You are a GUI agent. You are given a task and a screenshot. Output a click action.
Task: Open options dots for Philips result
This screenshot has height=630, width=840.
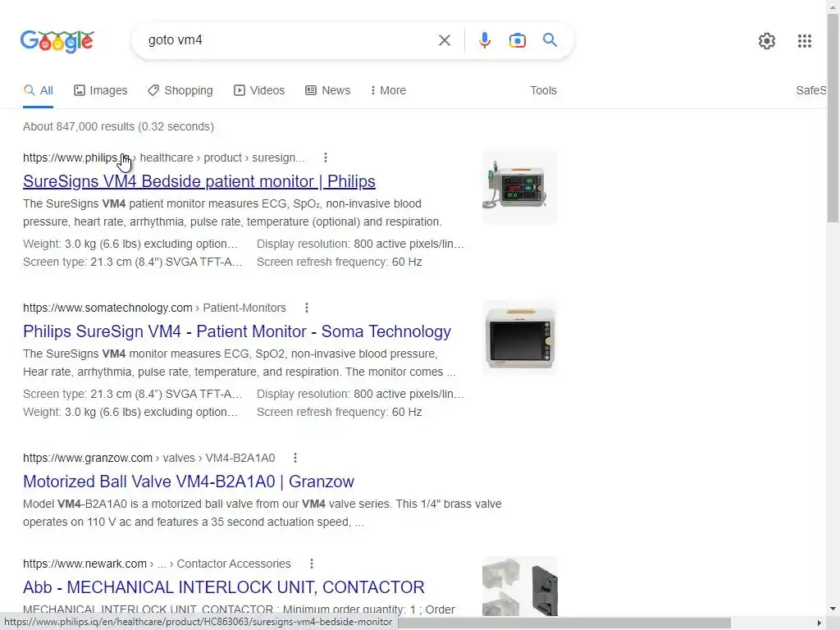click(x=325, y=157)
